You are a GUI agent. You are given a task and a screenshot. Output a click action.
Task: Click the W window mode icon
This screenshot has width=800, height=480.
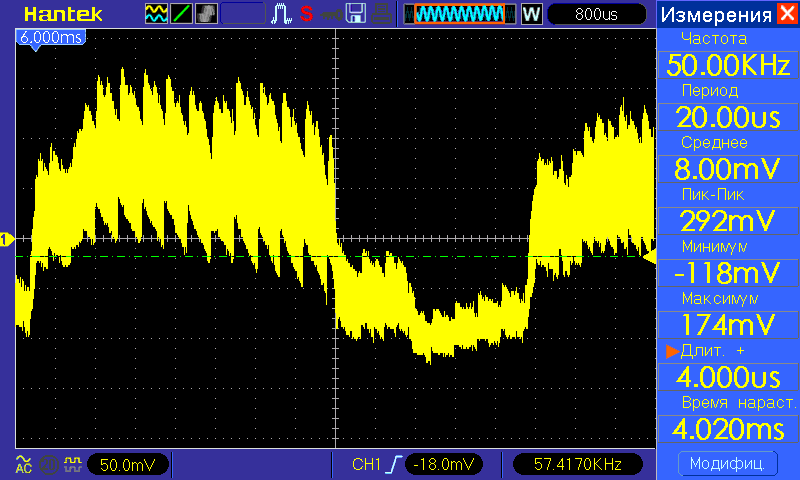pos(531,14)
